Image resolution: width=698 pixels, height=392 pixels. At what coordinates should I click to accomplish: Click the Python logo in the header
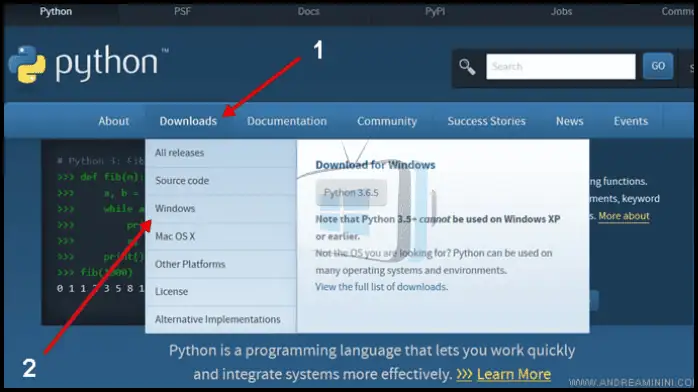[x=89, y=64]
